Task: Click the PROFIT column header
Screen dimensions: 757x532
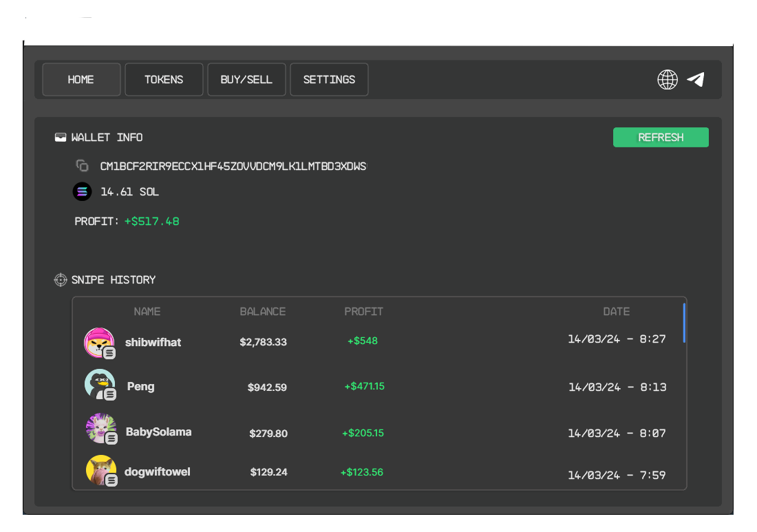Action: (x=363, y=311)
